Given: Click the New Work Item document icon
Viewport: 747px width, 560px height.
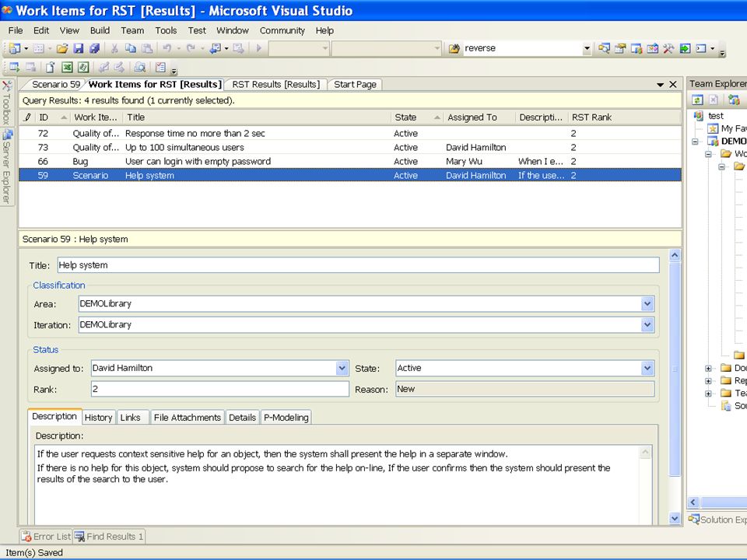Looking at the screenshot, I should pos(50,67).
